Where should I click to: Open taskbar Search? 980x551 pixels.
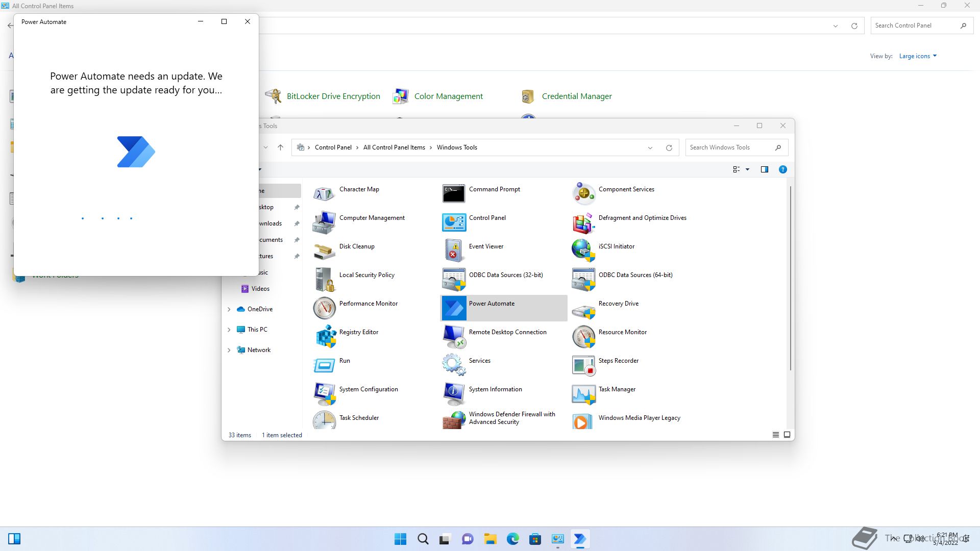coord(423,539)
